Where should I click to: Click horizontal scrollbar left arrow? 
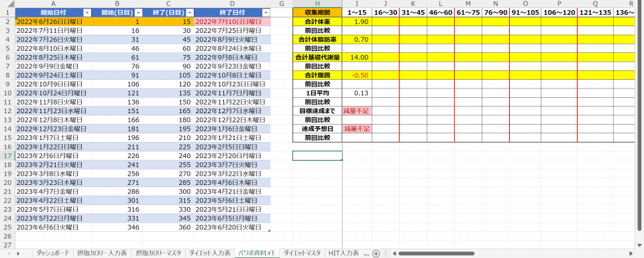click(394, 253)
